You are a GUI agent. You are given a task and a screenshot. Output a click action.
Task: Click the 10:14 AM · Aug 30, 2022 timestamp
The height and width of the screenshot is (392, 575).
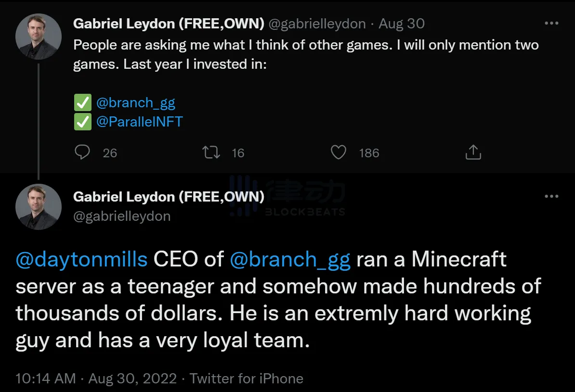(x=96, y=378)
